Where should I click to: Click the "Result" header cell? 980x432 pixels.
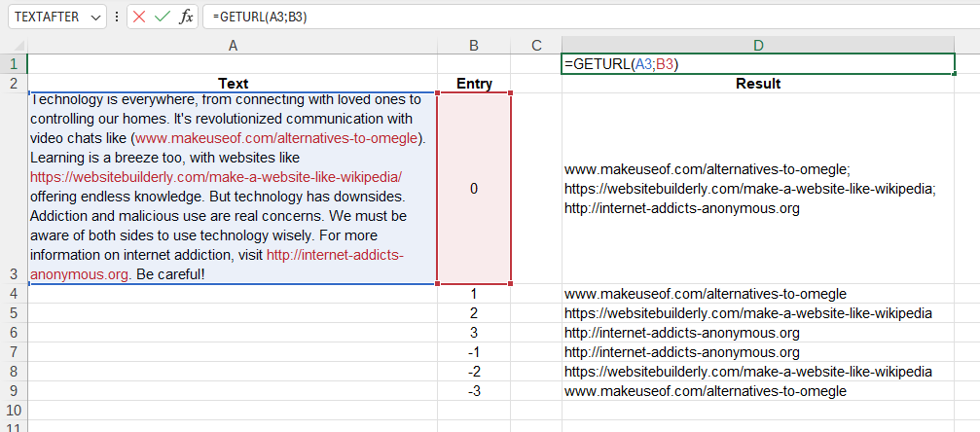(x=758, y=84)
